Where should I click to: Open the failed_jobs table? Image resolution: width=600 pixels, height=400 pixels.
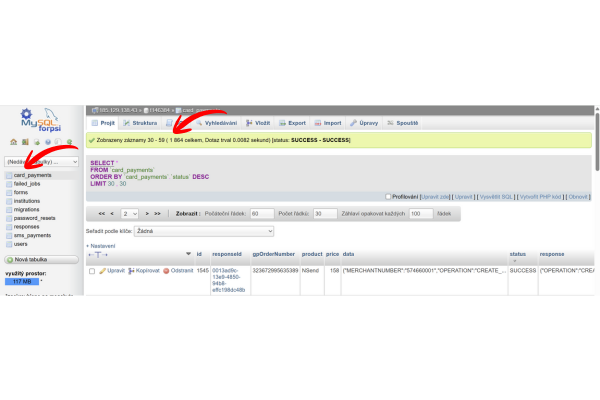27,184
